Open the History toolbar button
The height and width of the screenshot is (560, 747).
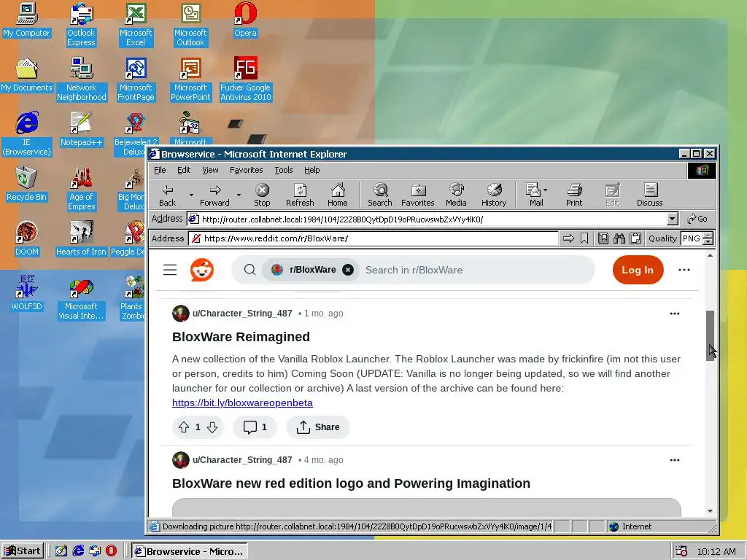(x=494, y=195)
